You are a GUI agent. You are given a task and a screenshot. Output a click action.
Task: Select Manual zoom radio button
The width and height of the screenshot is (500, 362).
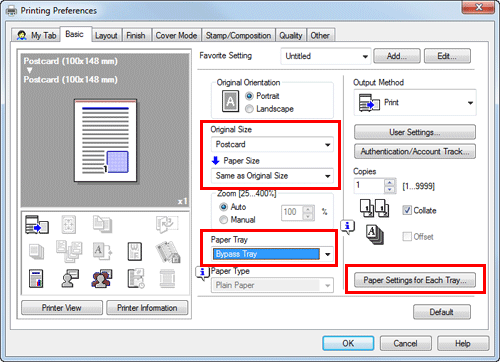click(223, 220)
